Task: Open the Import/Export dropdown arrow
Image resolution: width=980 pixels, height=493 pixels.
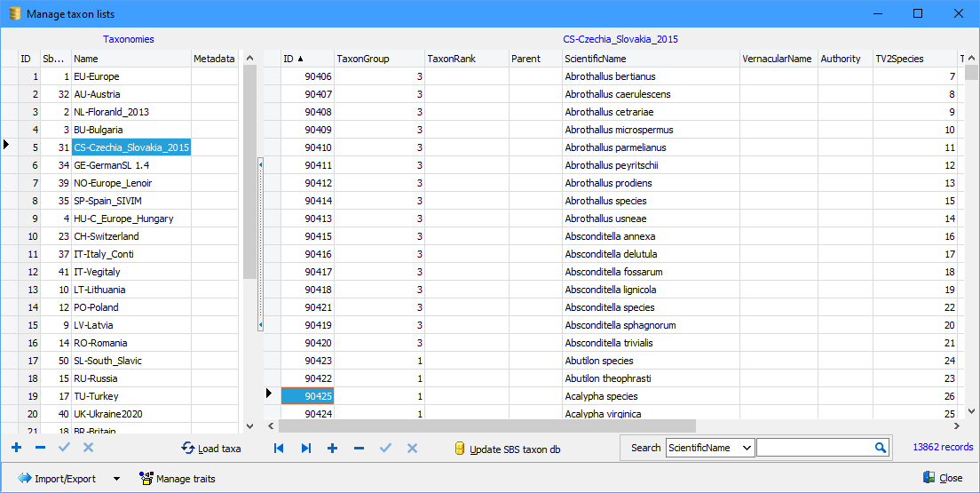Action: coord(116,479)
